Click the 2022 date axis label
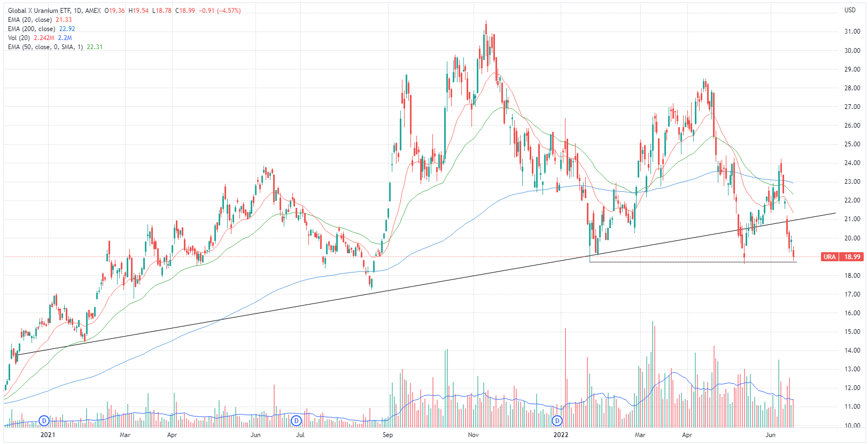The height and width of the screenshot is (444, 868). pos(561,435)
